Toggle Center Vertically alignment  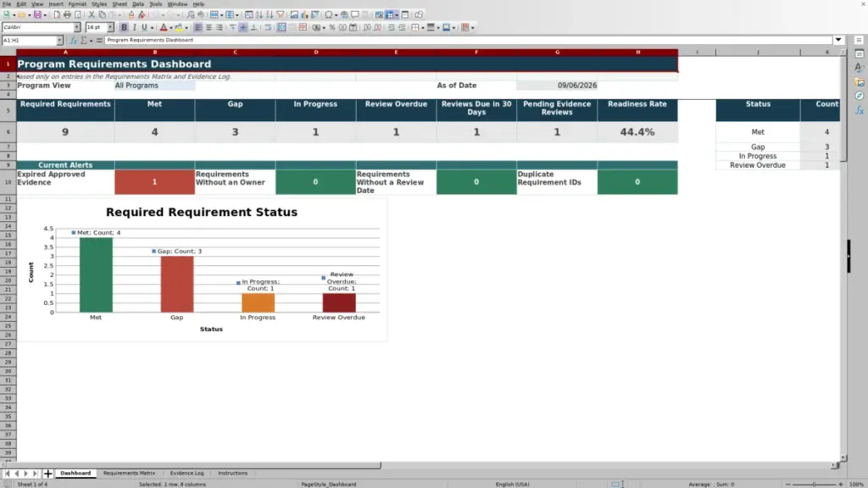click(x=243, y=27)
